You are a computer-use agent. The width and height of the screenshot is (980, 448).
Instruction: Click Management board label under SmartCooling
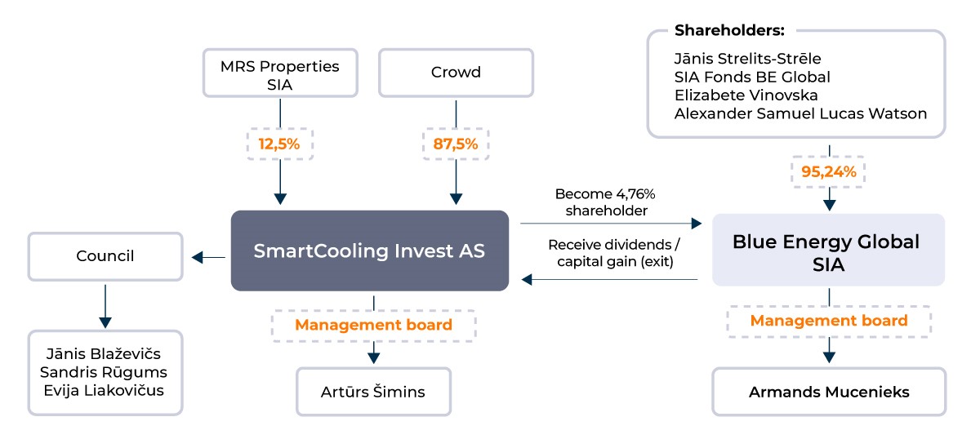click(373, 325)
